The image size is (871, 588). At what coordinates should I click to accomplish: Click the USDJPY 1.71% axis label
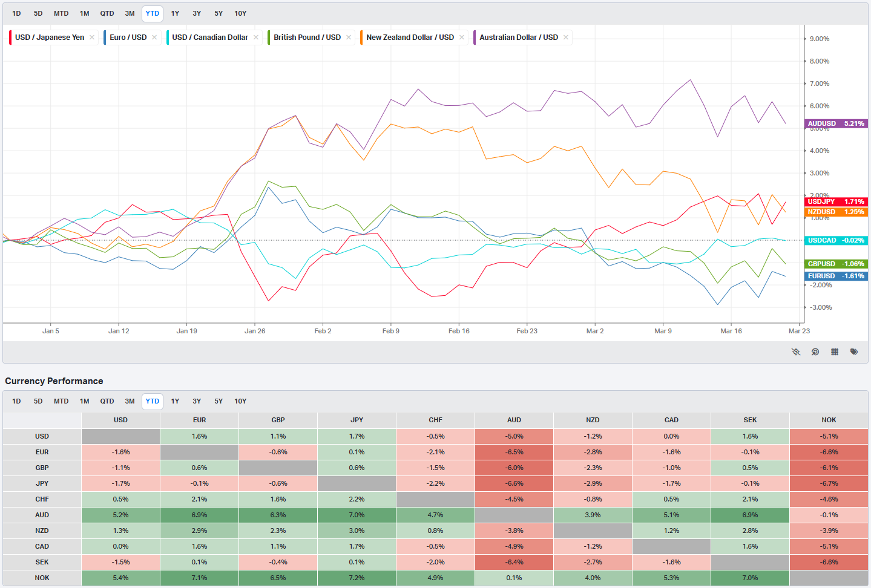click(x=836, y=201)
